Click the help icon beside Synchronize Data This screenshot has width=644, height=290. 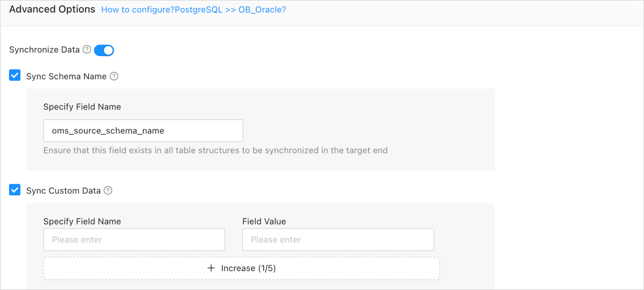[87, 49]
